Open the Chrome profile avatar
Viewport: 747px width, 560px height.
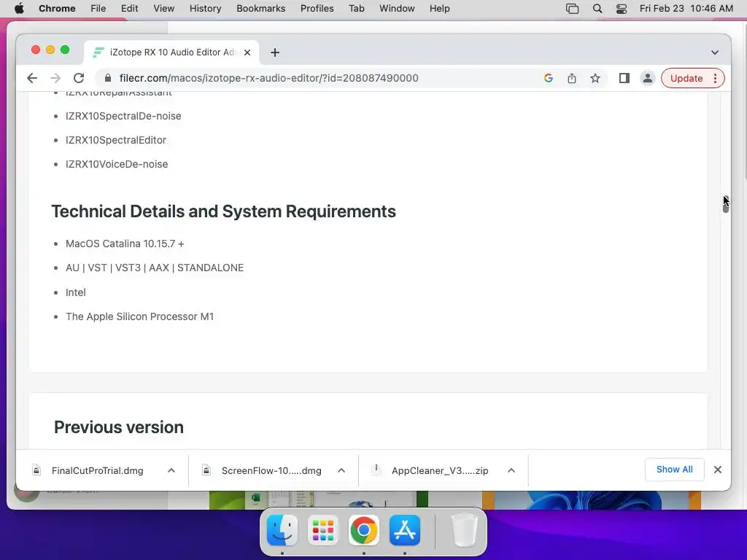tap(648, 78)
